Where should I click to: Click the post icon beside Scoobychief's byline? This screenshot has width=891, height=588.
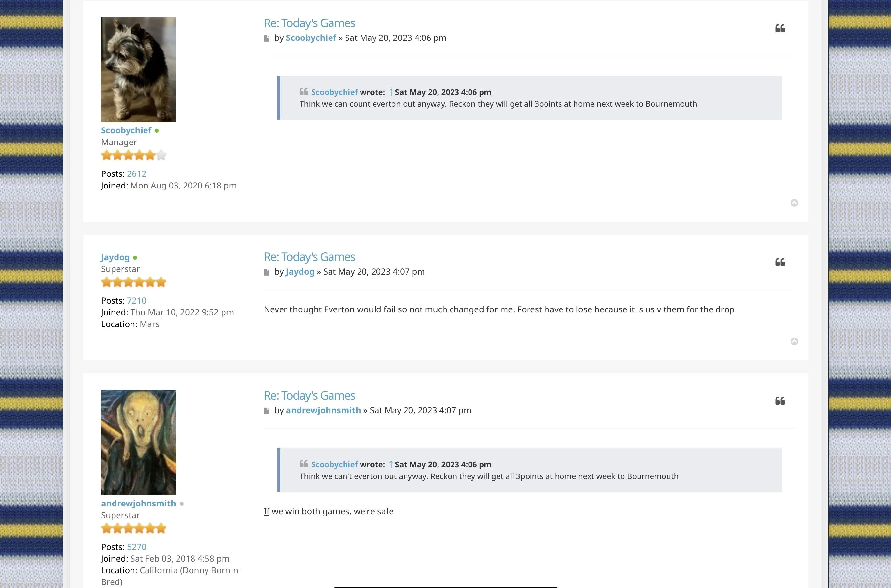pos(267,38)
